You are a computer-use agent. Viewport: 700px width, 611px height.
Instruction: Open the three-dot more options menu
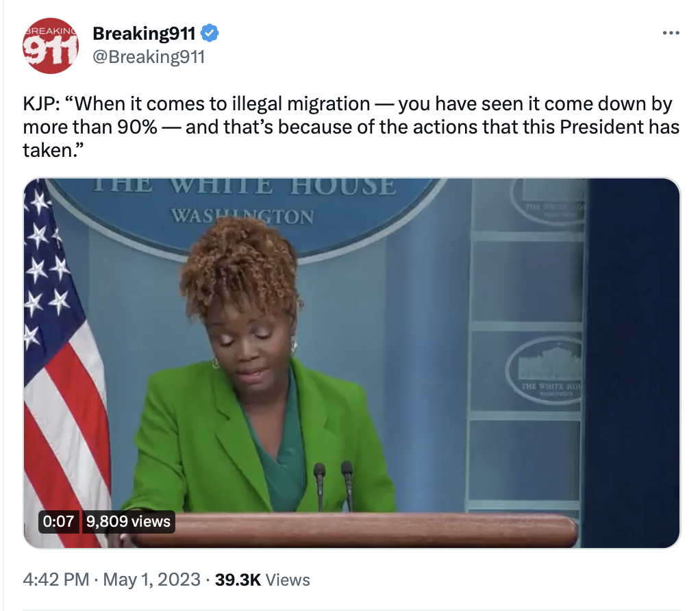point(671,33)
